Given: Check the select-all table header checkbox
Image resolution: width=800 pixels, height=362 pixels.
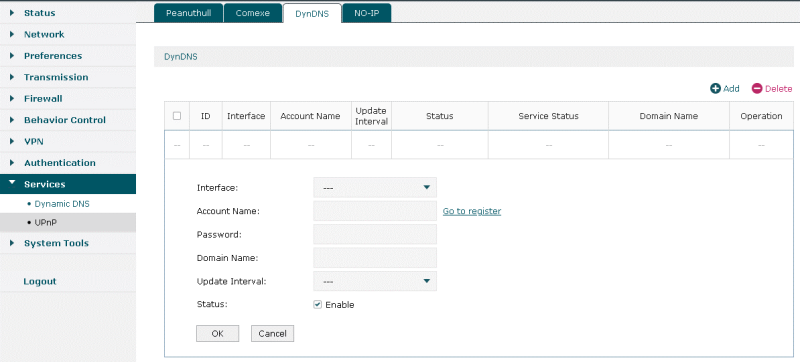Looking at the screenshot, I should pyautogui.click(x=177, y=116).
